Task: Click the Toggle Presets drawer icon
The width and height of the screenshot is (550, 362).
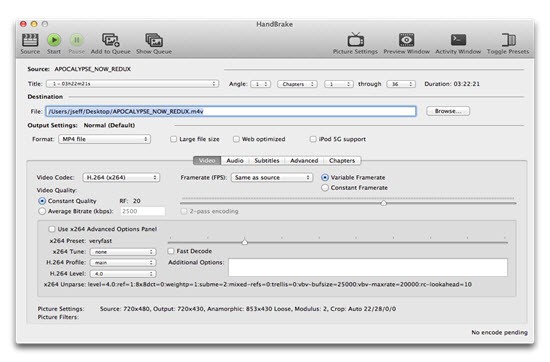Action: (508, 40)
